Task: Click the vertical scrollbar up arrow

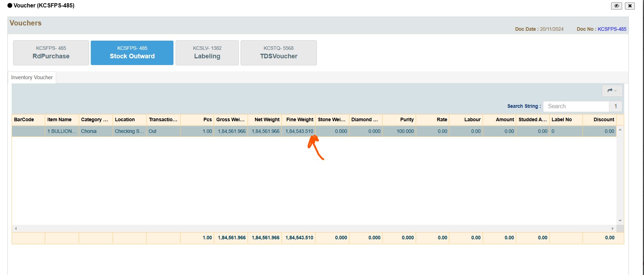Action: [x=620, y=130]
